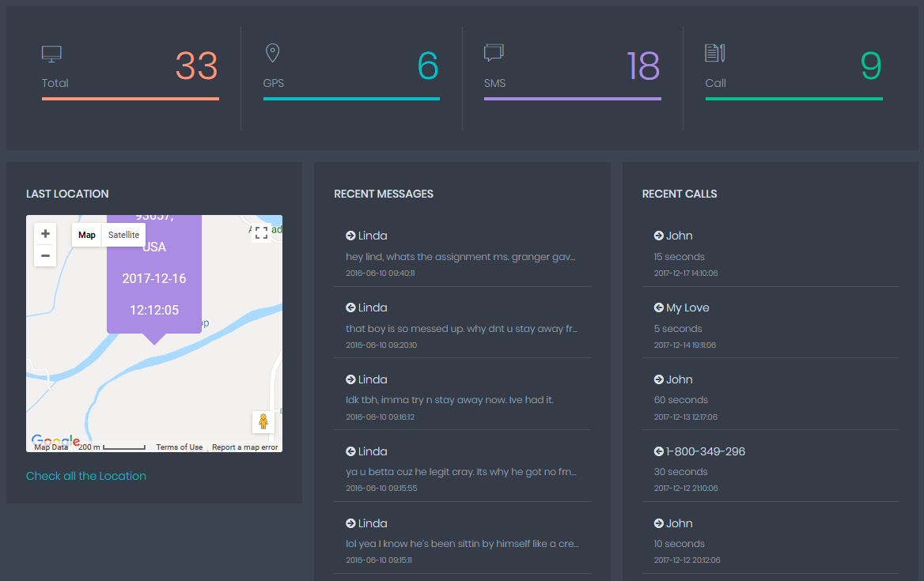The height and width of the screenshot is (581, 924).
Task: Click the GPS location pin icon
Action: (x=272, y=52)
